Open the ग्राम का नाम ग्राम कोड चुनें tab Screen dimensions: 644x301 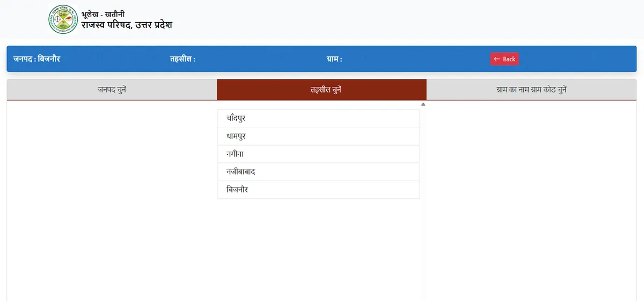531,90
